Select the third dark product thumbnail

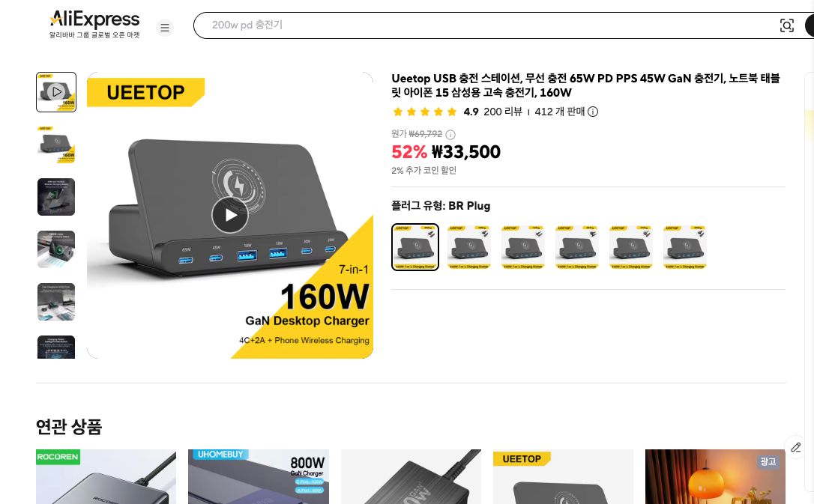[56, 197]
